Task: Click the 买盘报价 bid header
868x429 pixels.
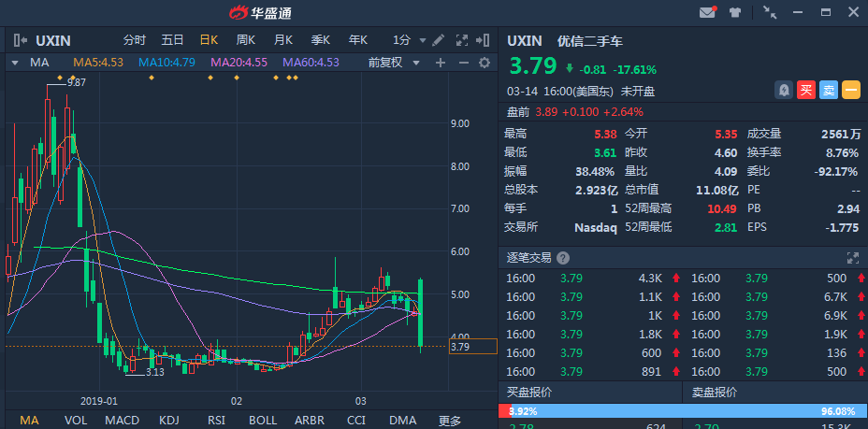Action: [x=529, y=393]
